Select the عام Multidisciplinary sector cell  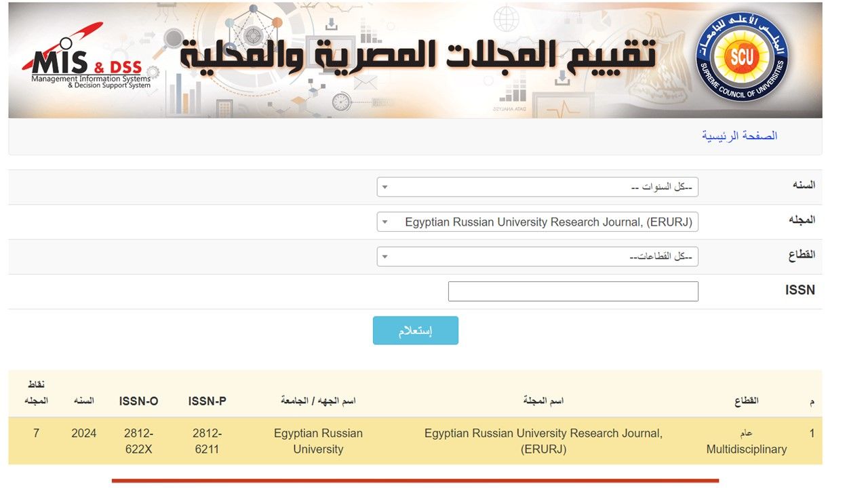click(x=746, y=441)
